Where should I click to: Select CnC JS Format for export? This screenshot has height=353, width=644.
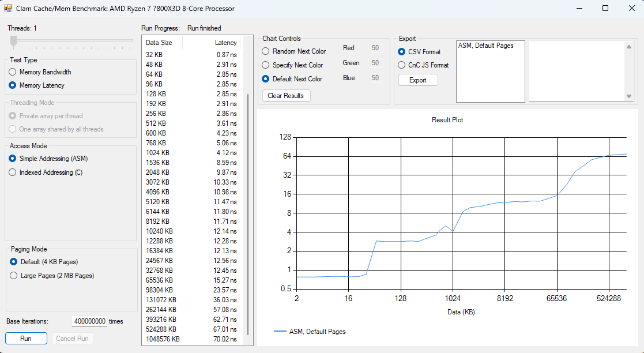pos(423,65)
